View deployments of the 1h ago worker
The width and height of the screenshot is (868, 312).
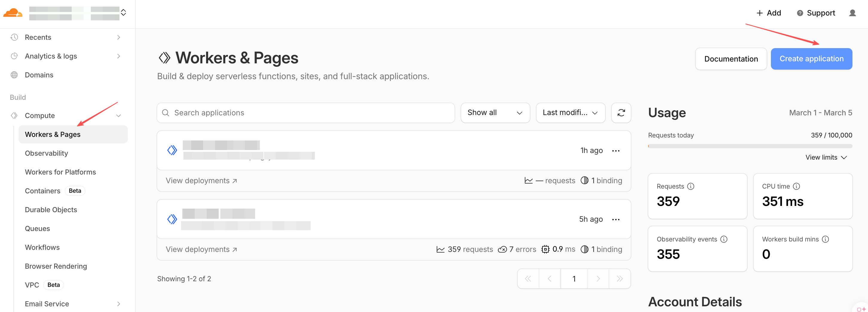[201, 181]
